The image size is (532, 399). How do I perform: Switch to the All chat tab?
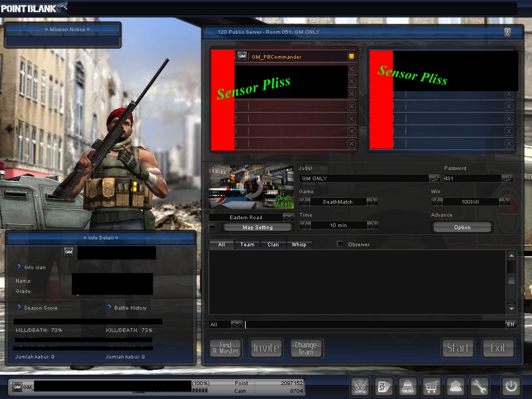point(221,245)
